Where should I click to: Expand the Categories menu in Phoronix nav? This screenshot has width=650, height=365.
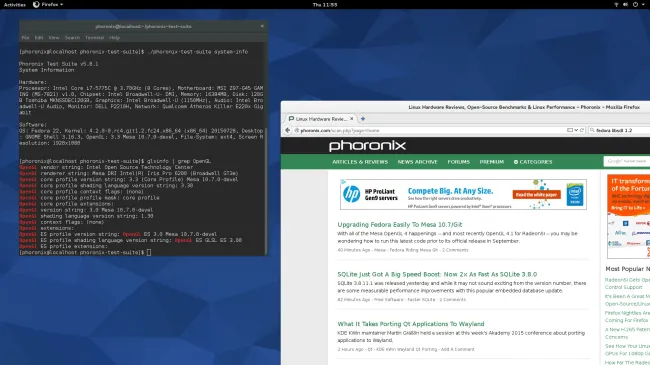(x=533, y=162)
